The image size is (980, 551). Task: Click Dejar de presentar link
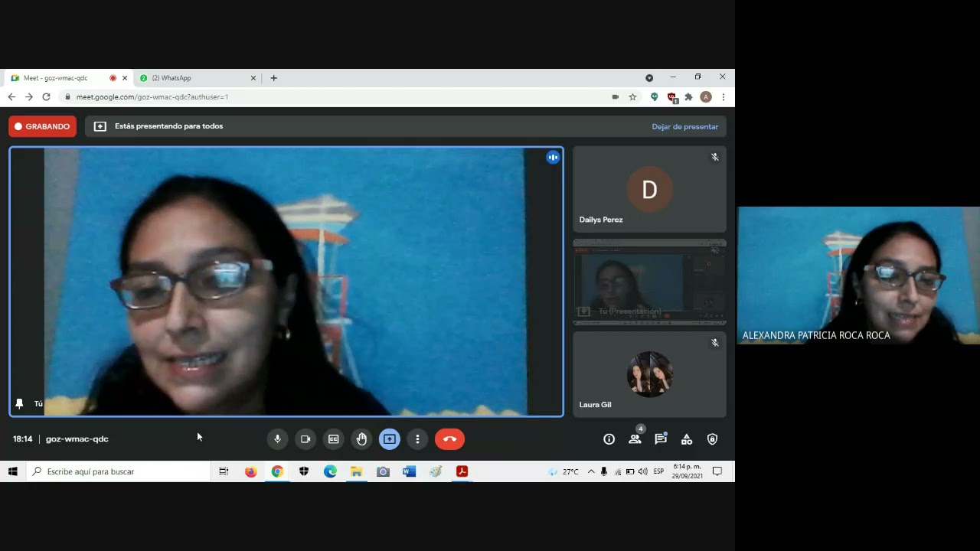[685, 126]
